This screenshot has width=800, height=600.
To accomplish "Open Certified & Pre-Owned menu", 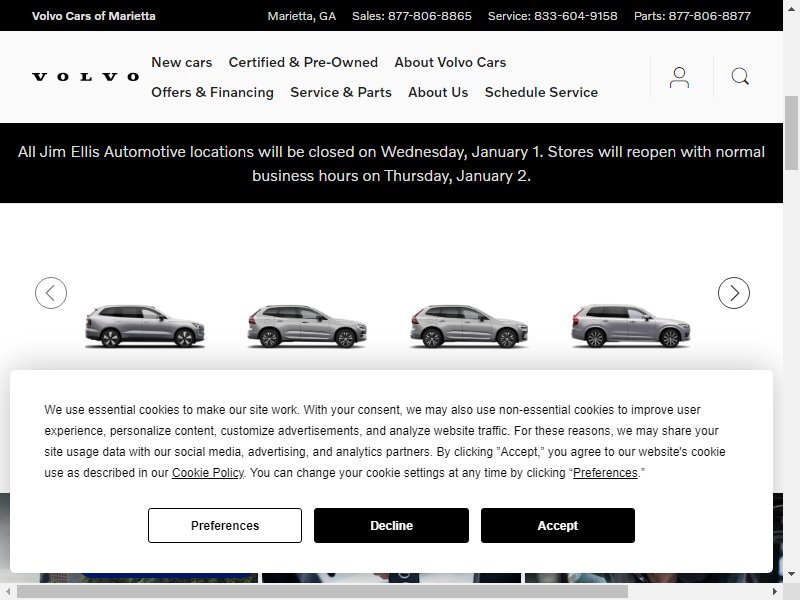I will [303, 62].
